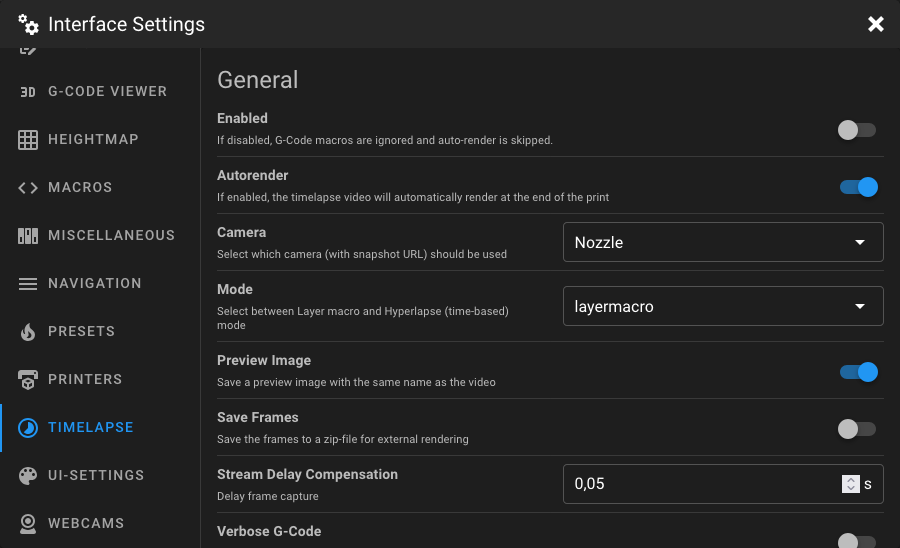900x548 pixels.
Task: Open the Camera dropdown showing Nozzle
Action: pos(723,242)
